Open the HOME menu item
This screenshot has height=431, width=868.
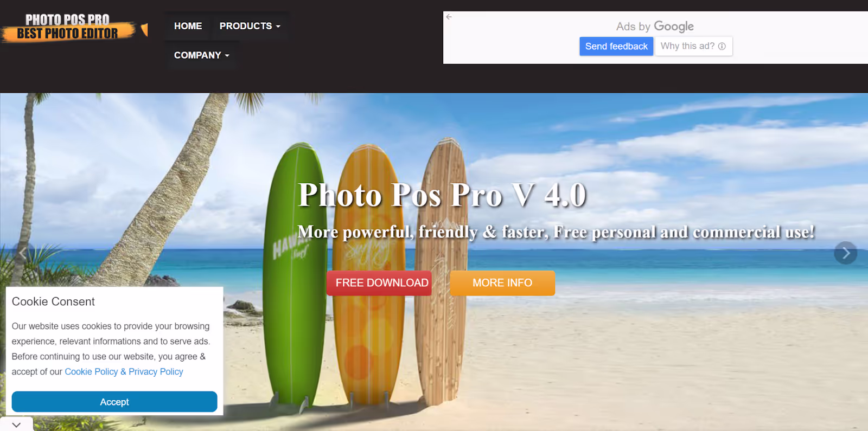188,26
